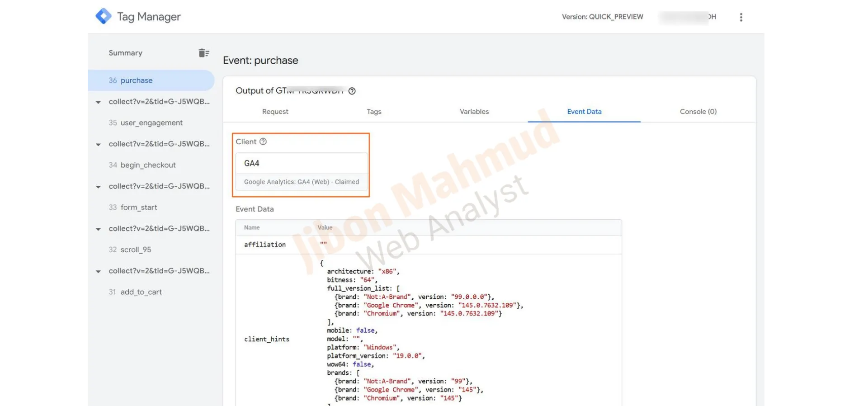Viewport: 868px width, 406px height.
Task: Click the affiliation row in Event Data
Action: pos(428,245)
